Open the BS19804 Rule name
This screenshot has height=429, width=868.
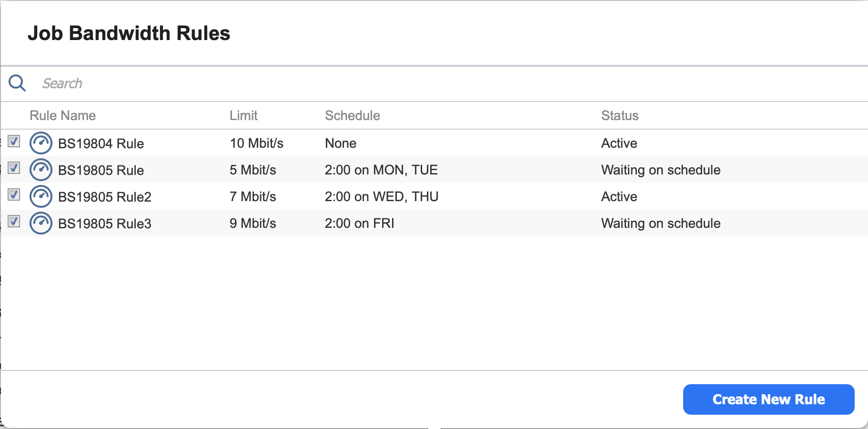click(101, 143)
